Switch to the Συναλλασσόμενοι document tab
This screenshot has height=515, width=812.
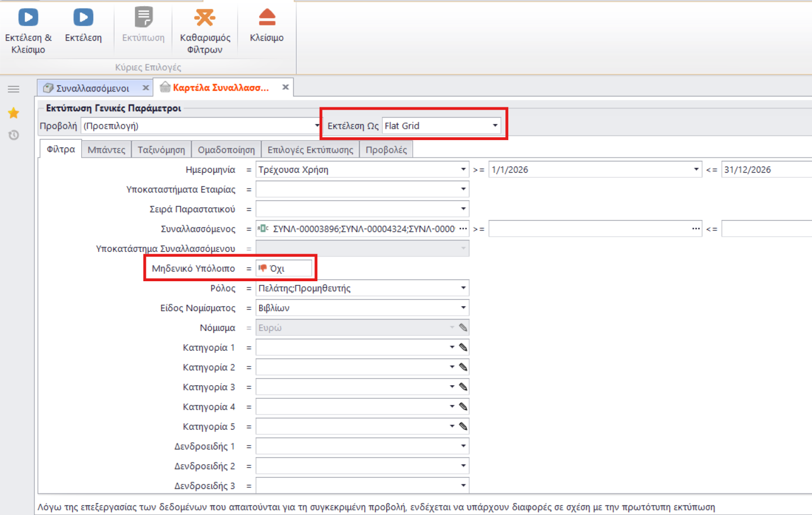[x=93, y=88]
